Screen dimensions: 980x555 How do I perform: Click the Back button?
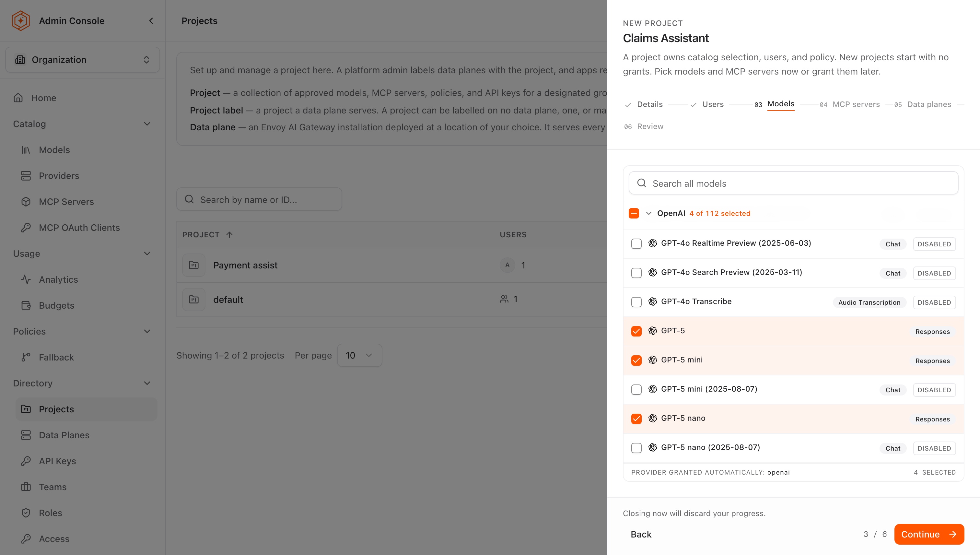coord(641,534)
